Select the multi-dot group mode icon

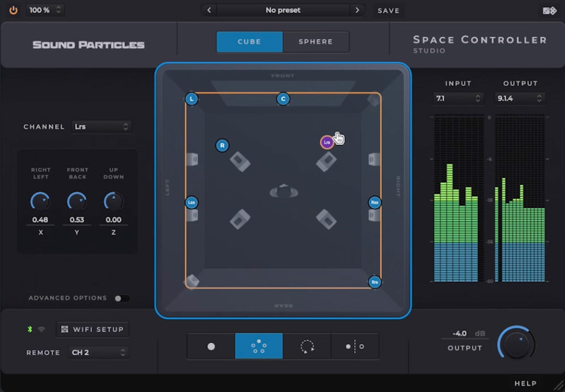point(259,346)
